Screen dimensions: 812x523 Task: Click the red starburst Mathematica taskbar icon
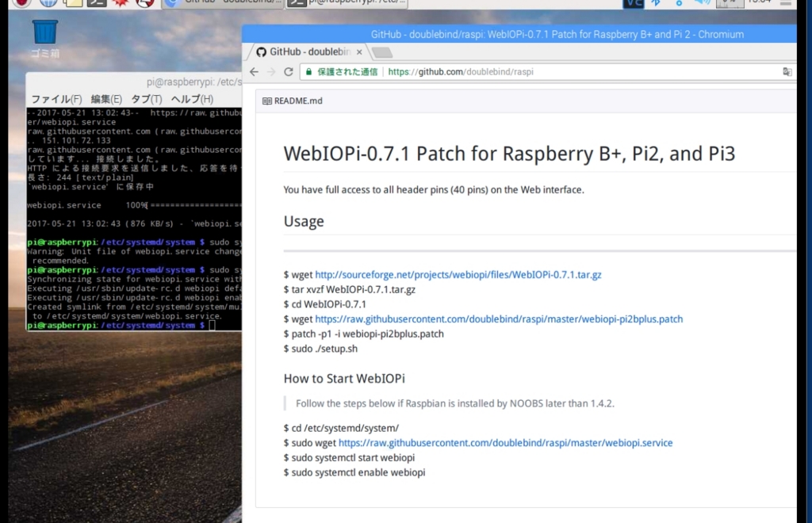(121, 2)
